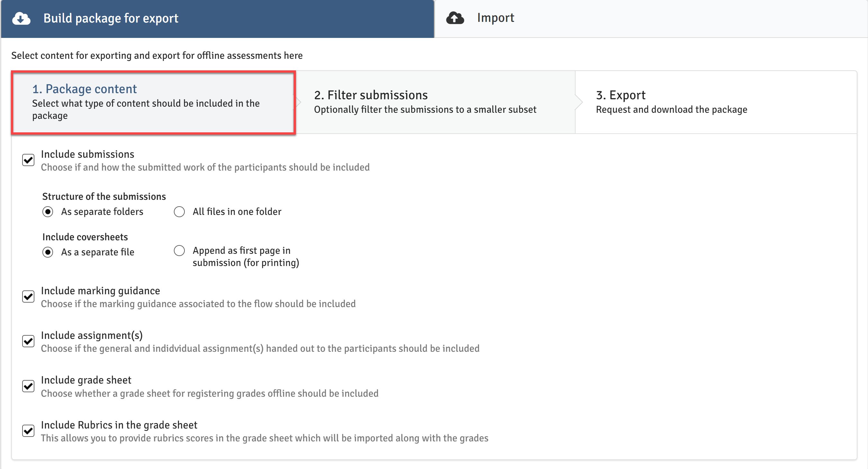The height and width of the screenshot is (469, 868).
Task: Click the 'Include coversheets' heading
Action: (85, 237)
